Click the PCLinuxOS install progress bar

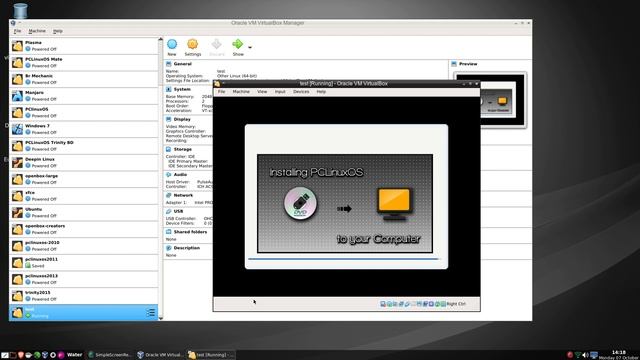(x=343, y=259)
